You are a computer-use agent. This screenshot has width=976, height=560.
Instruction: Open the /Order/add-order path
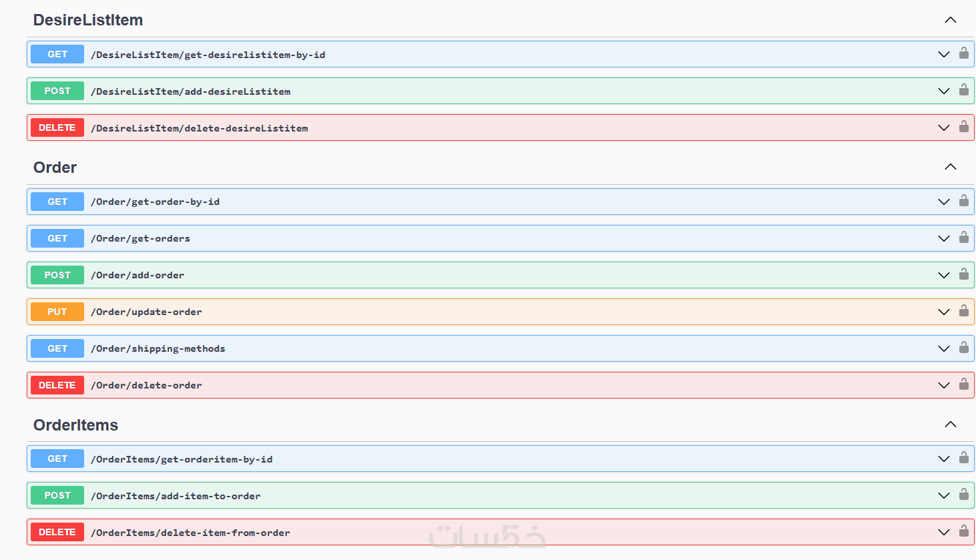(x=138, y=275)
